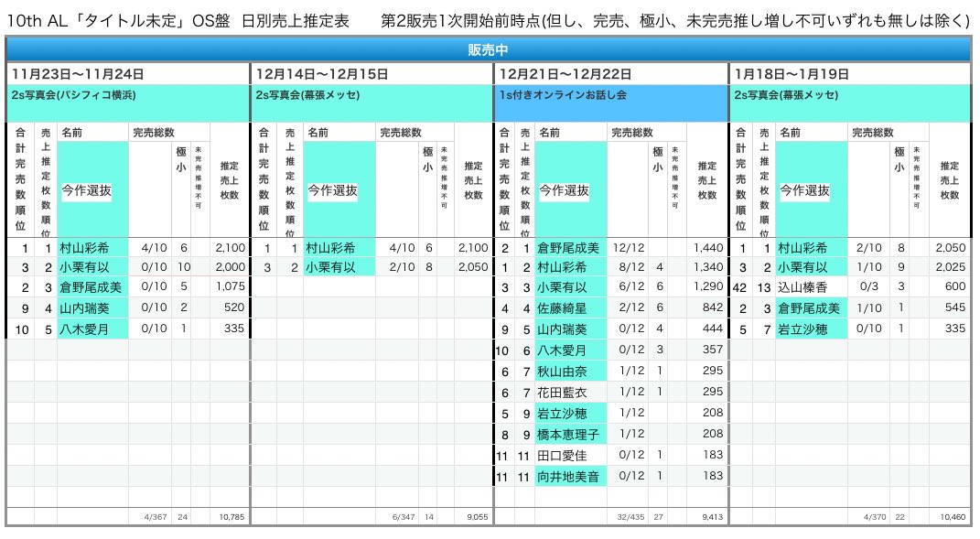Click the blue 販売中 banner
The image size is (980, 539).
coord(488,49)
